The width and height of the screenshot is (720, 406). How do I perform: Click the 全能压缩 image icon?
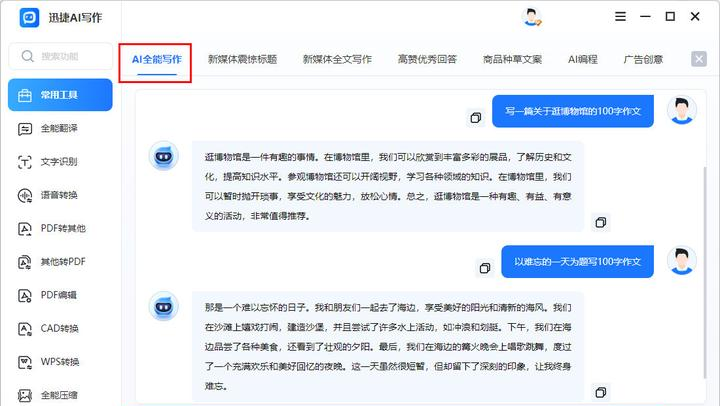[25, 395]
